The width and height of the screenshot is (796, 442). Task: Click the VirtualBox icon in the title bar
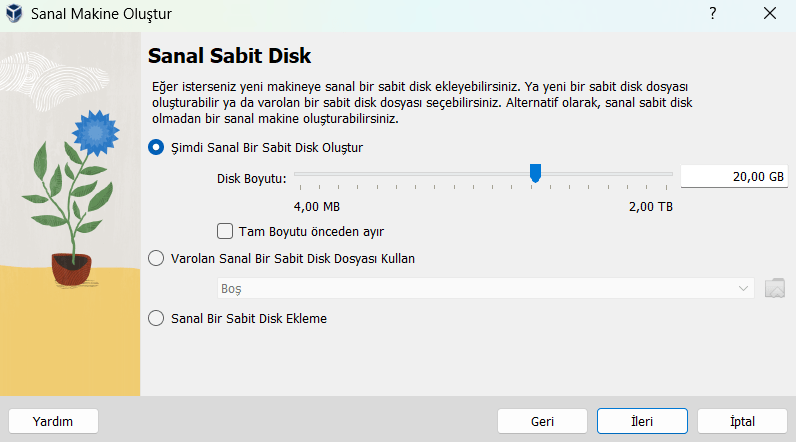[16, 14]
